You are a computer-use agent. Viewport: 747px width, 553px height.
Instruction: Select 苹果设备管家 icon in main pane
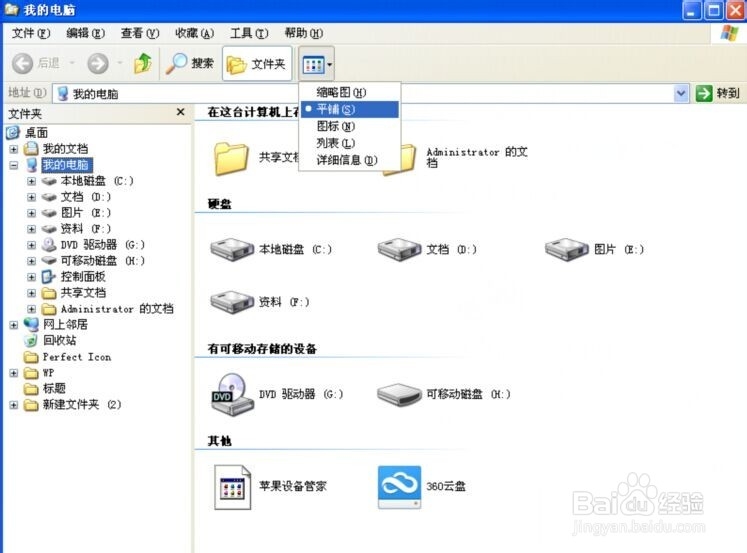[x=232, y=487]
